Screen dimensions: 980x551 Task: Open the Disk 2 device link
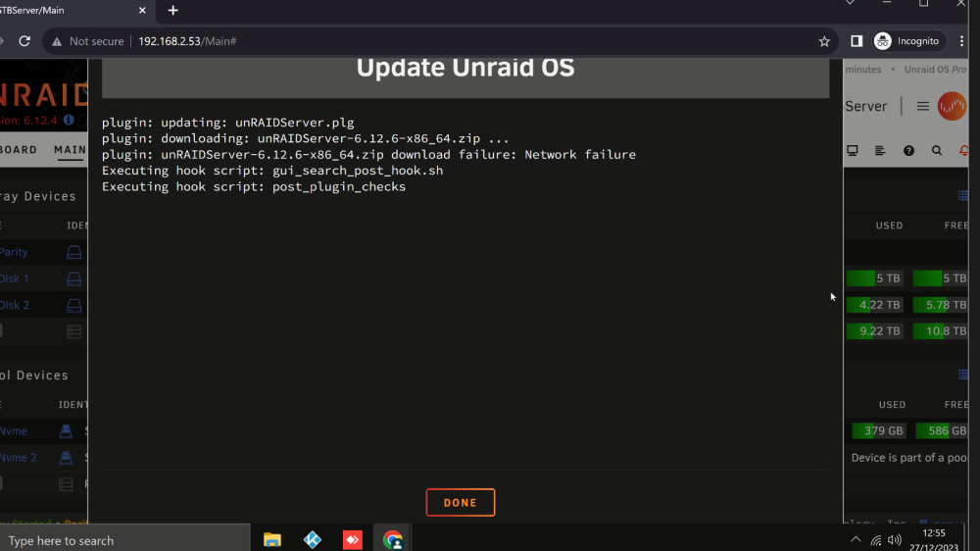pos(15,305)
